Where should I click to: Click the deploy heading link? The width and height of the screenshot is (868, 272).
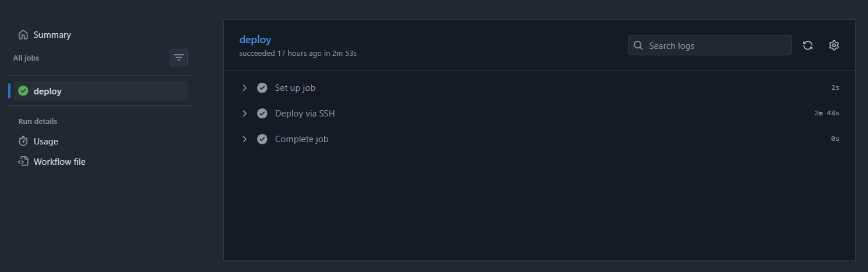point(255,40)
